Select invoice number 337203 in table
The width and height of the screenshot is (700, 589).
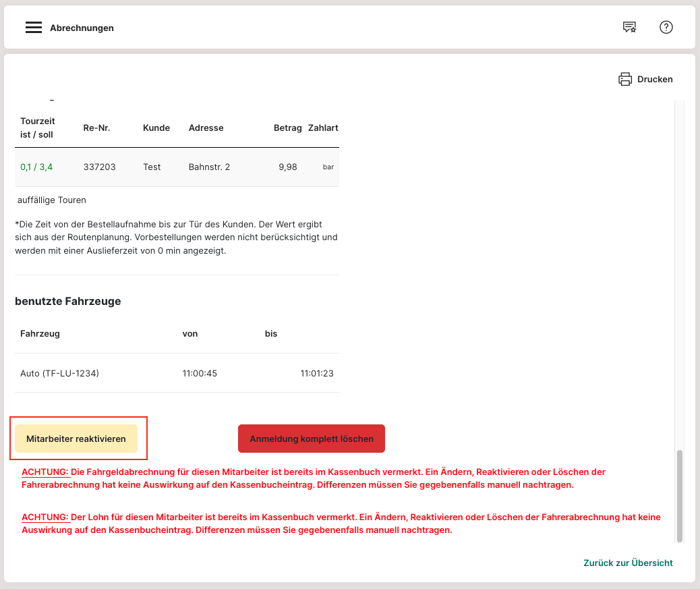[99, 167]
